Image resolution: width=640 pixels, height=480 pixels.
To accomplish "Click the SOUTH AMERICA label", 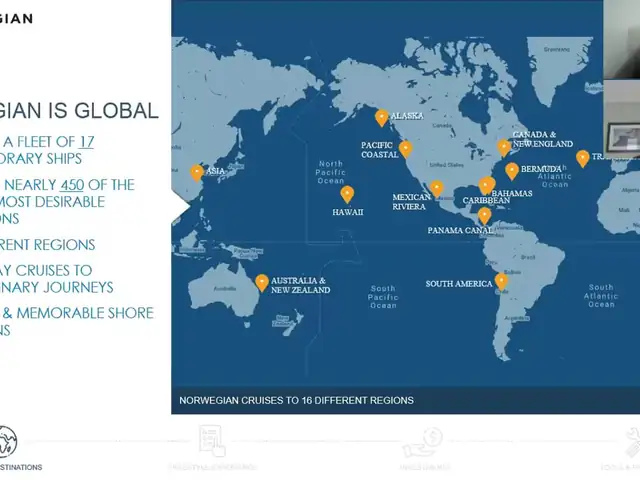I will pos(459,284).
